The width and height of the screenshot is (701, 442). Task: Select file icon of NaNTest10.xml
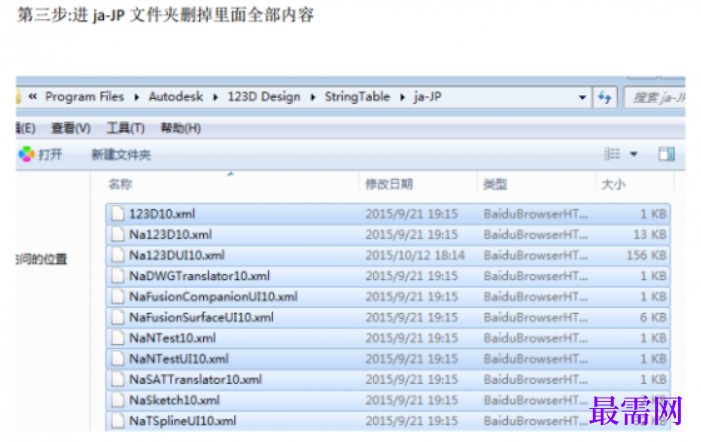[118, 338]
